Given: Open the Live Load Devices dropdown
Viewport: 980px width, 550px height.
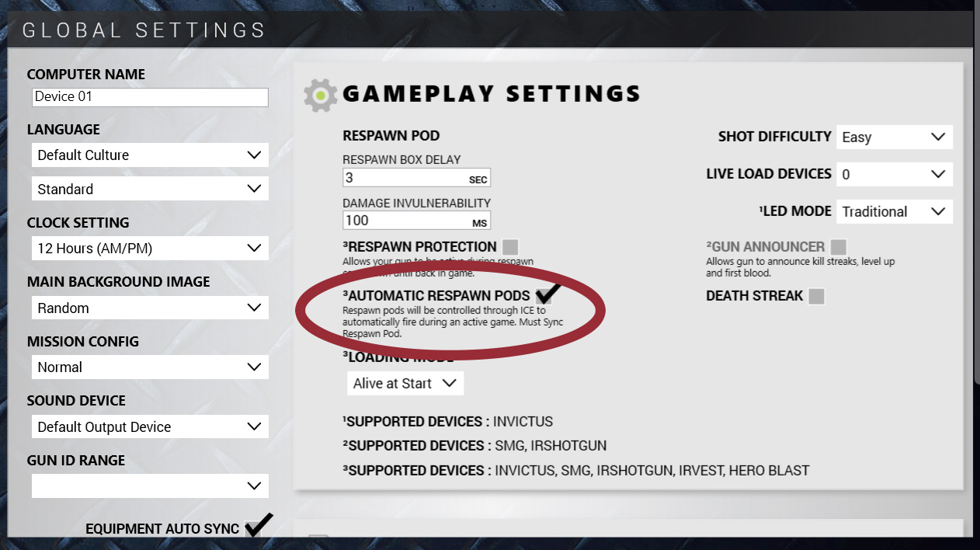Looking at the screenshot, I should (x=895, y=174).
